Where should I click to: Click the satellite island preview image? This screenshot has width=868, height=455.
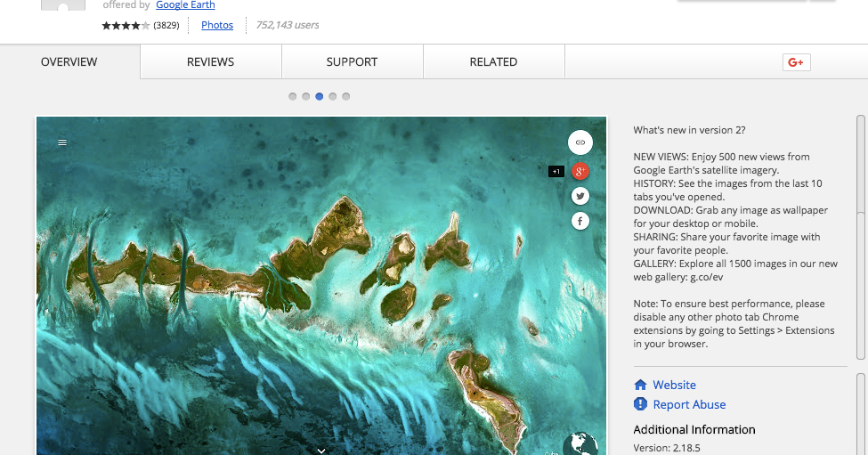coord(321,286)
